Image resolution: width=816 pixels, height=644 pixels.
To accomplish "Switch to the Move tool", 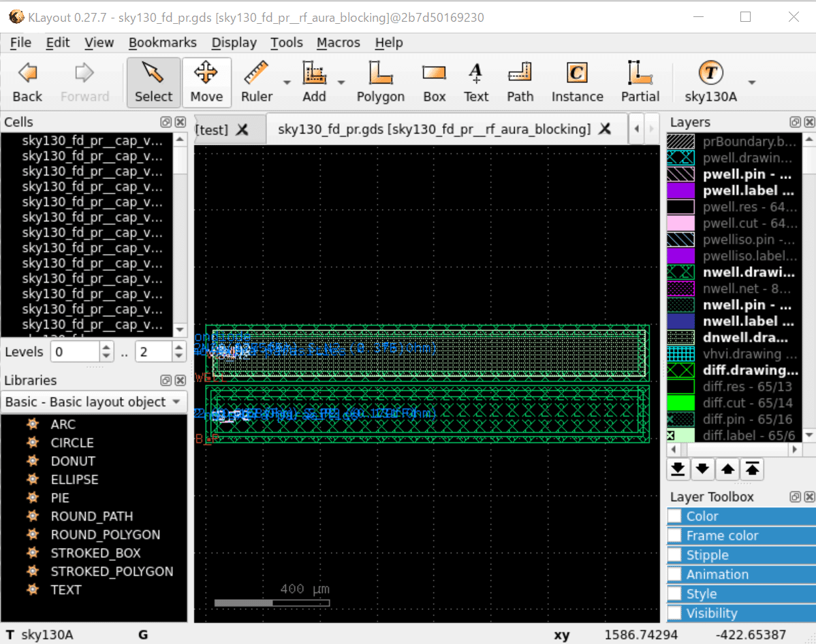I will click(x=206, y=82).
